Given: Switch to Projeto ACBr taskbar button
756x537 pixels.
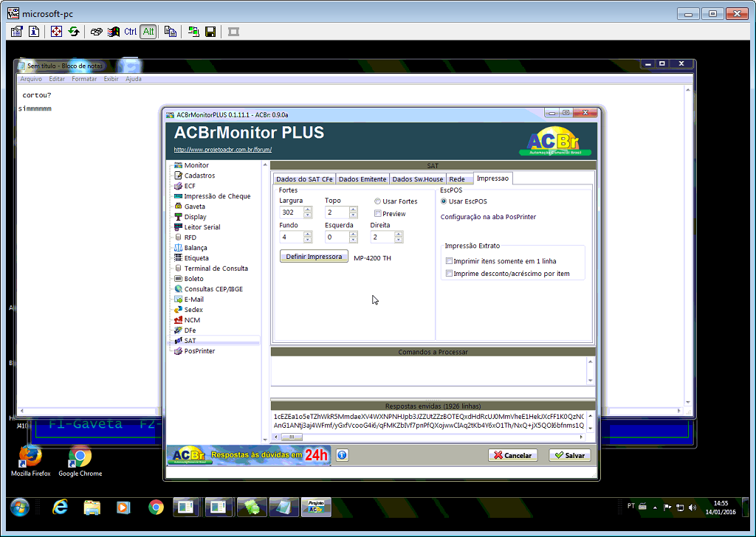Looking at the screenshot, I should 316,507.
